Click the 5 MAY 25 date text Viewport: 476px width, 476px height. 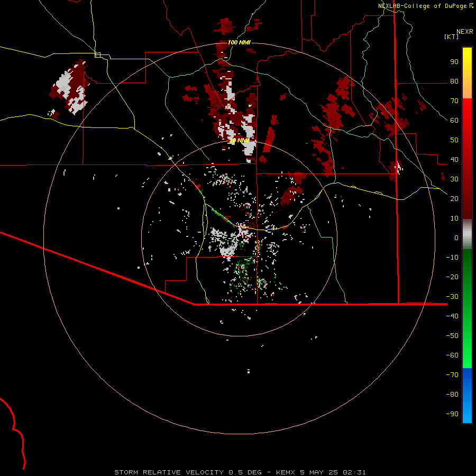tap(319, 472)
